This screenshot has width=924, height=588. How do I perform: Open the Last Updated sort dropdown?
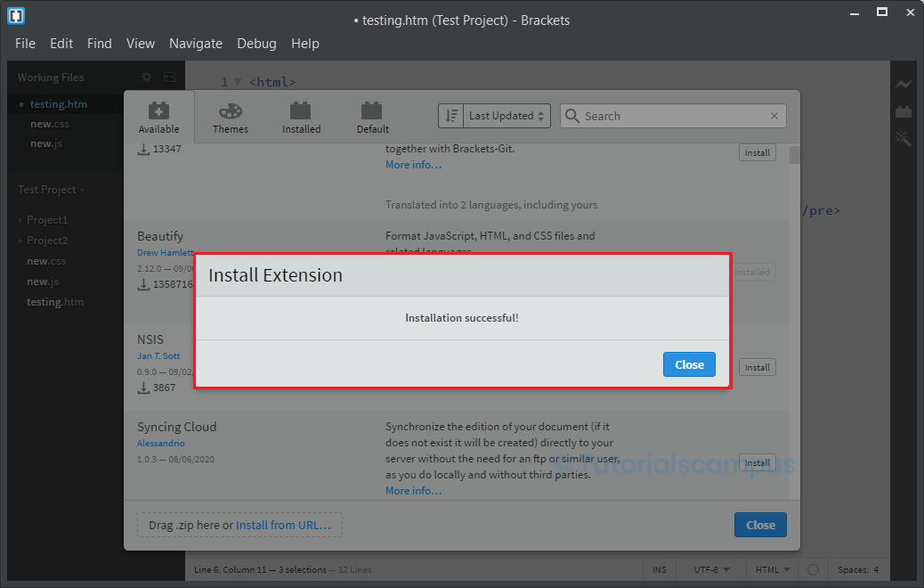point(507,116)
